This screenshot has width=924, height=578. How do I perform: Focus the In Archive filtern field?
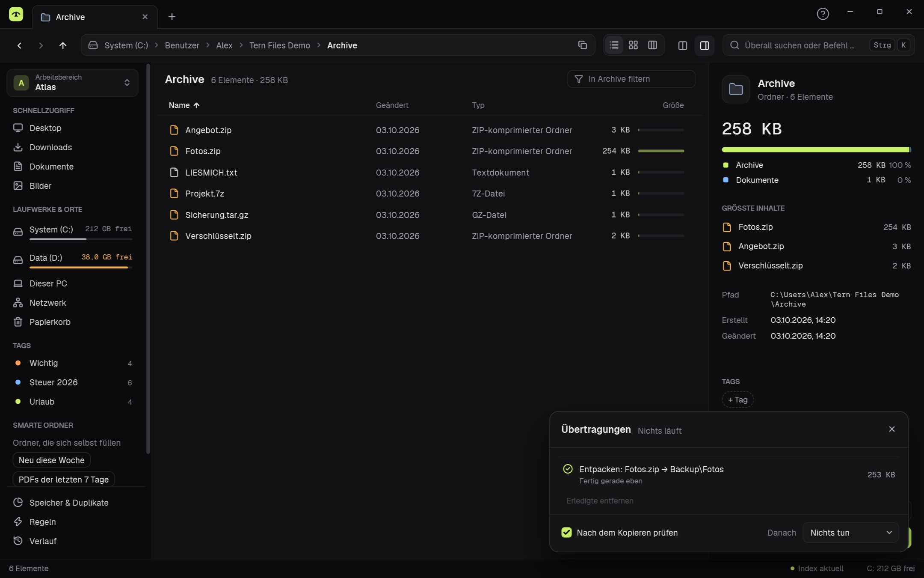coord(631,79)
